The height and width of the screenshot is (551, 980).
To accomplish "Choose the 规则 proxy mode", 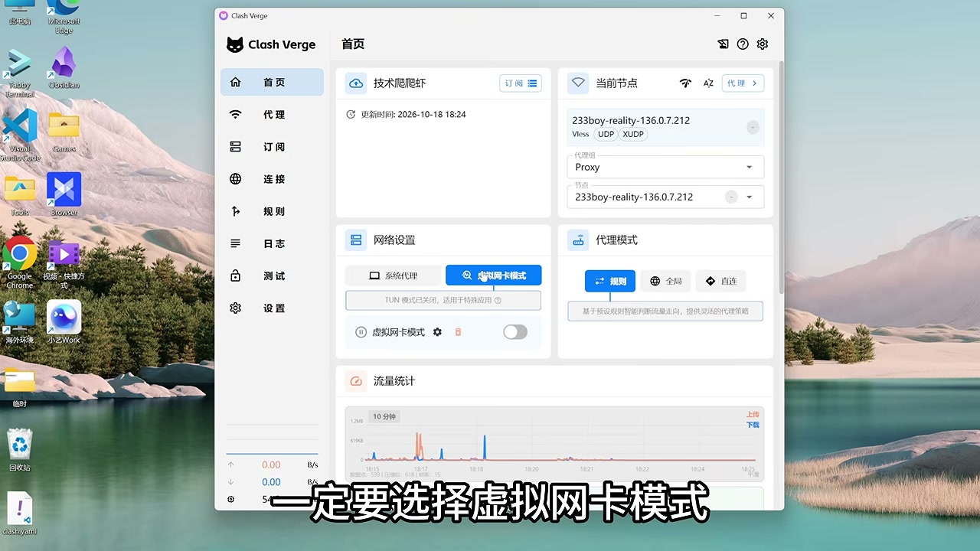I will click(x=610, y=281).
